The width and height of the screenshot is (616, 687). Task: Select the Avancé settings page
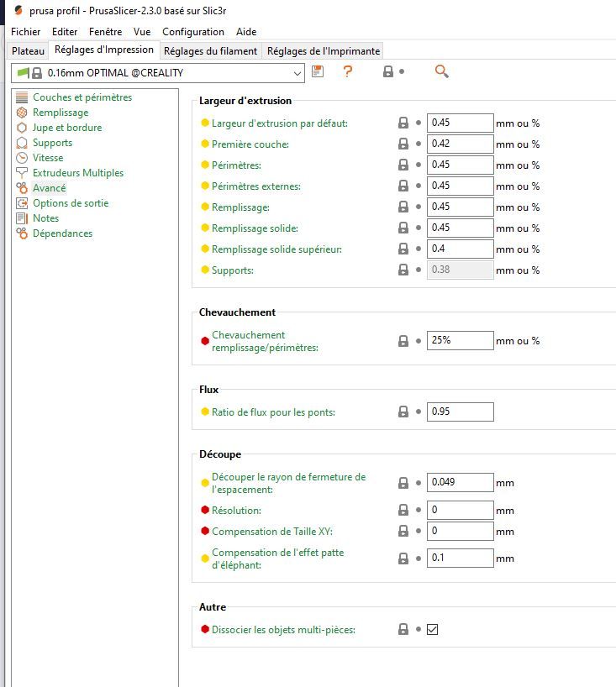click(x=49, y=188)
